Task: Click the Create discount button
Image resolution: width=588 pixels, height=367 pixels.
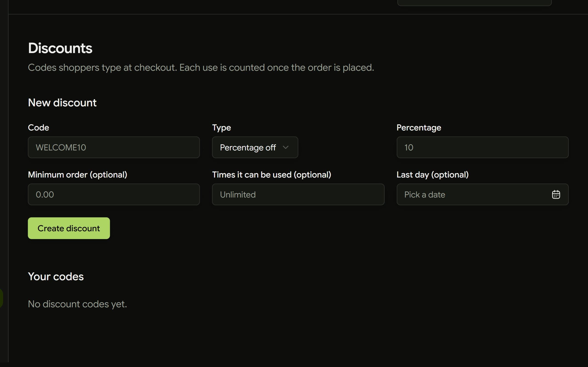Action: tap(69, 228)
